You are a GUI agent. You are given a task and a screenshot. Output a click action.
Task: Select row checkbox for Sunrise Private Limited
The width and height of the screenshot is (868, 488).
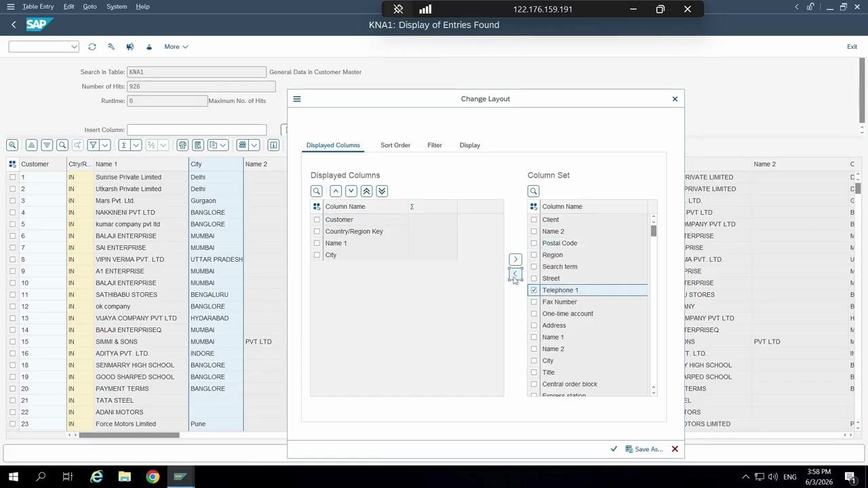point(12,177)
